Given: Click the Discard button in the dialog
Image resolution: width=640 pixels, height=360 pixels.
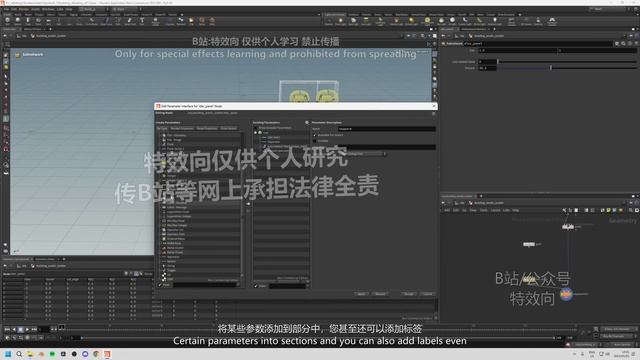Looking at the screenshot, I should 380,294.
